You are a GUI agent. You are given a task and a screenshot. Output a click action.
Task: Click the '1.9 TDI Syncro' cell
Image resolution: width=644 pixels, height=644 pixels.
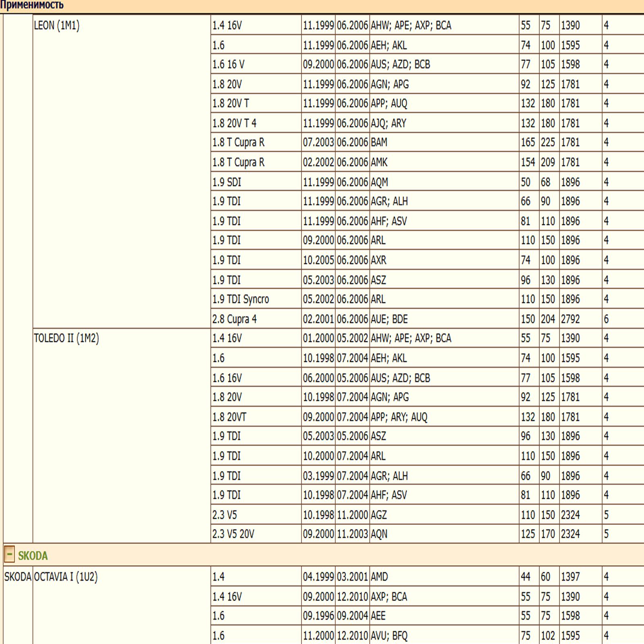coord(256,299)
